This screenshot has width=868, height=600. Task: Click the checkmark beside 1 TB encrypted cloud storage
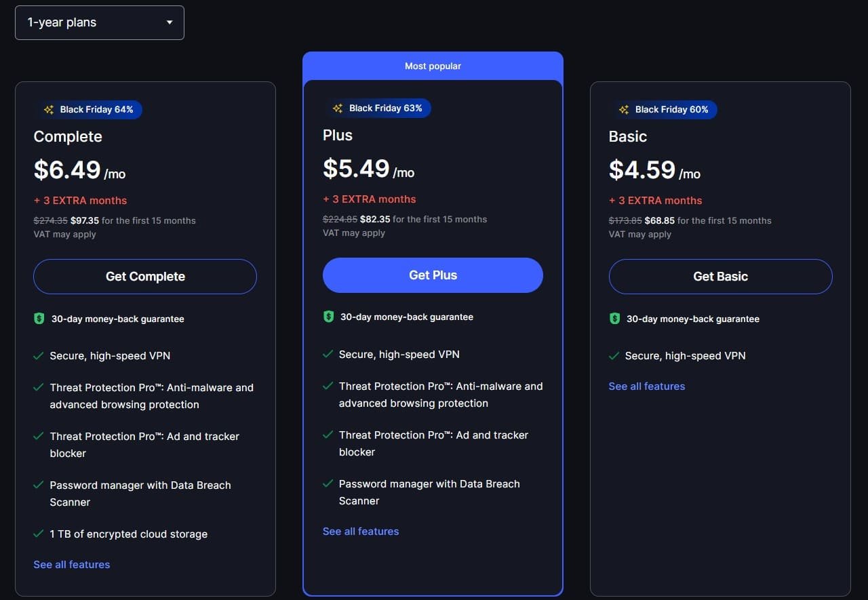coord(39,534)
